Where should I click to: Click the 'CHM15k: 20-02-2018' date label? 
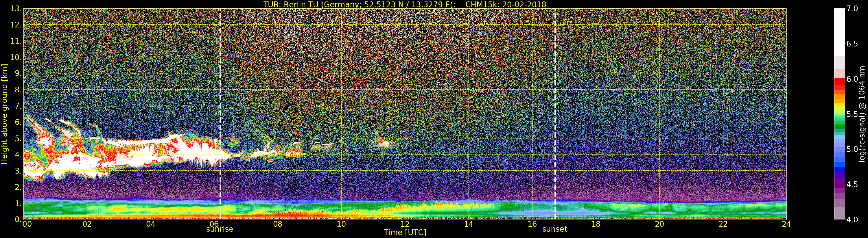505,4
